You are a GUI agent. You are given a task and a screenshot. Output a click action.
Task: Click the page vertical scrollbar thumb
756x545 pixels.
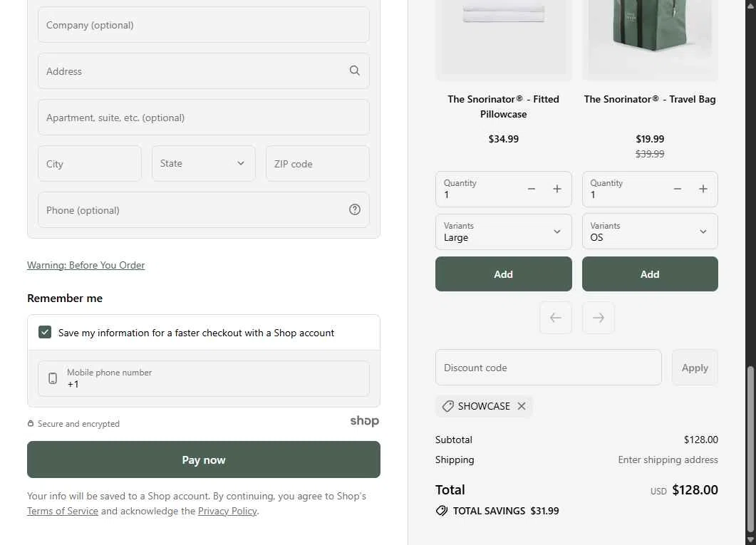750,448
